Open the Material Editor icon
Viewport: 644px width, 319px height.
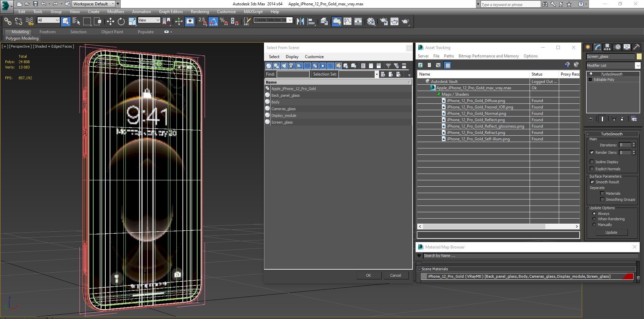(x=371, y=21)
